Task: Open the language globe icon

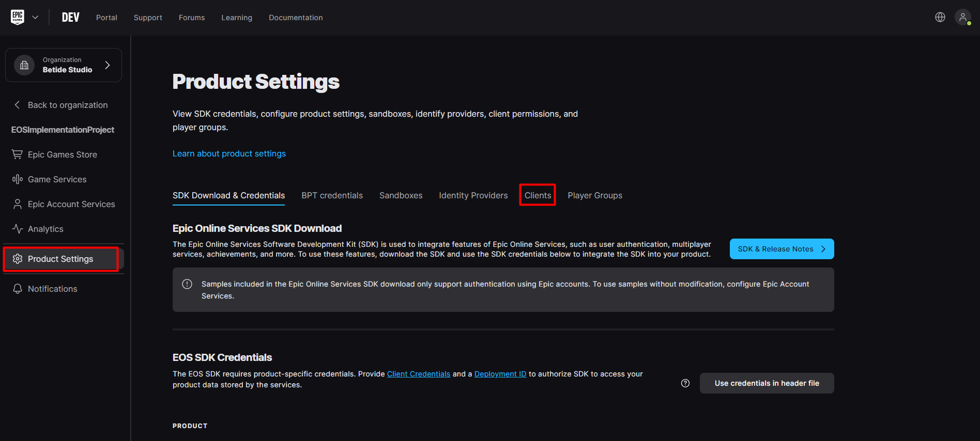Action: click(940, 17)
